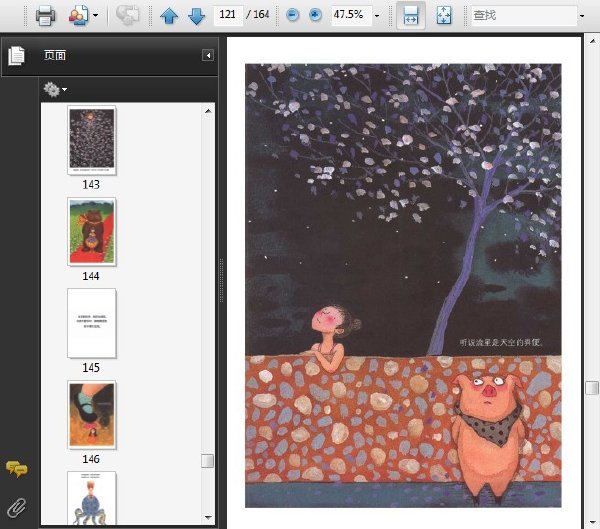Click the document vertical scrollbar handle
The height and width of the screenshot is (529, 600).
[592, 388]
